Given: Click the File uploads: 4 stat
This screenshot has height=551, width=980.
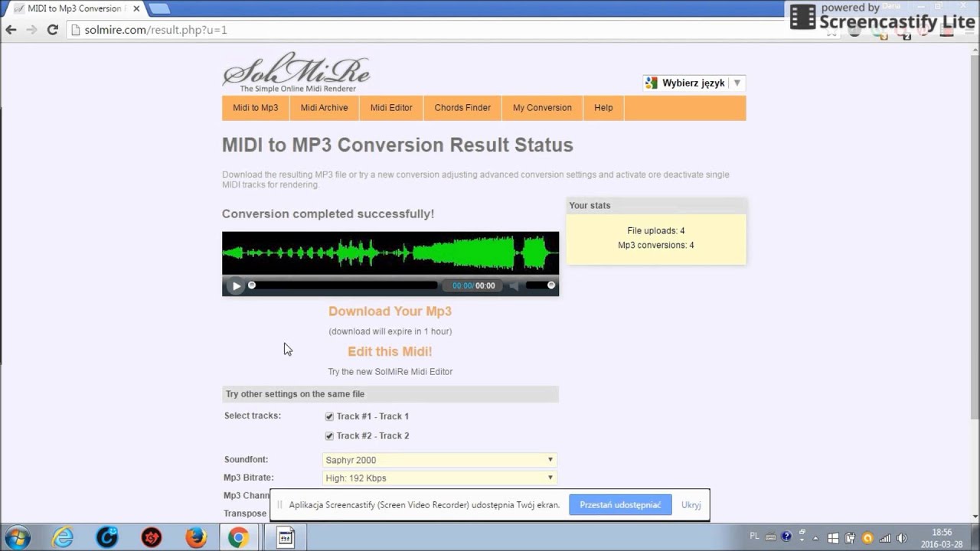Looking at the screenshot, I should click(656, 230).
